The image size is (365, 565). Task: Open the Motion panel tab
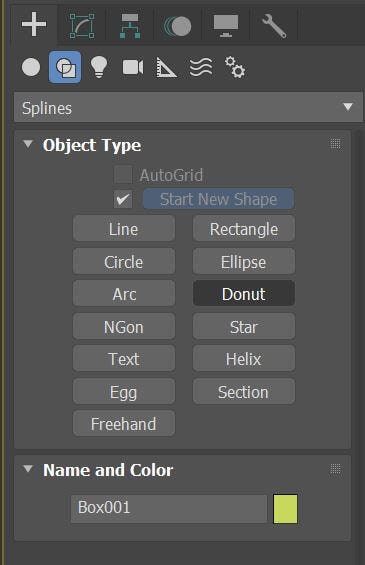(178, 26)
